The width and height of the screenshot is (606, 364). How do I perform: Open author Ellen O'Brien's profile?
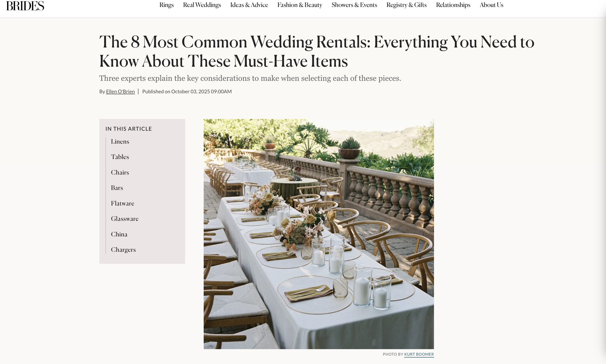(120, 91)
